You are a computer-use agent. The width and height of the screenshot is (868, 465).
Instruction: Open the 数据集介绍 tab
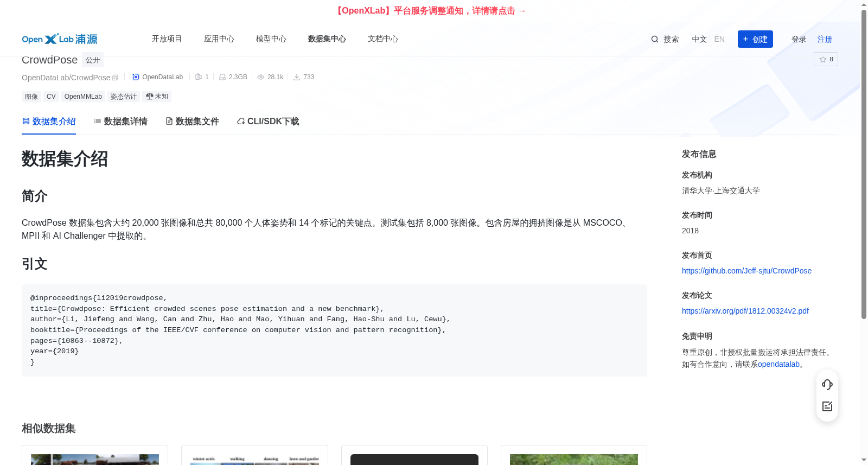tap(49, 122)
